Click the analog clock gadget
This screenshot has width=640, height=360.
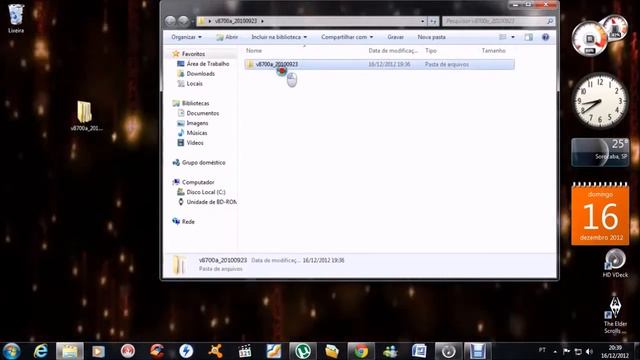(x=600, y=100)
